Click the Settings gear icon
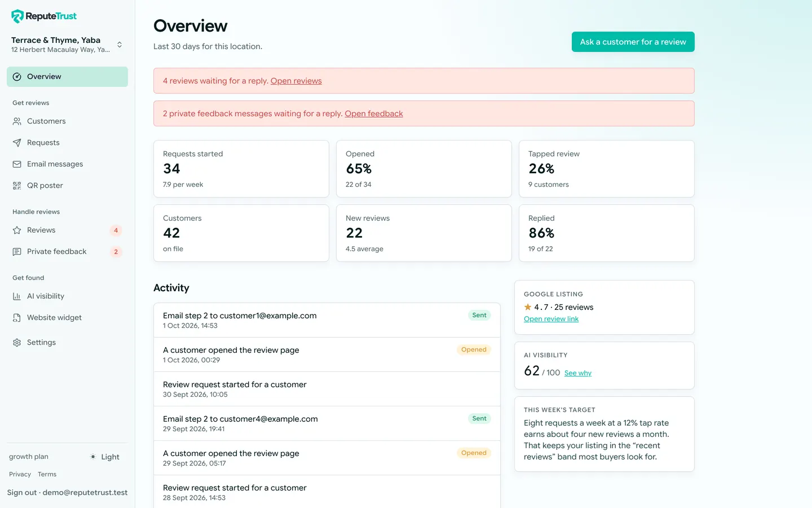 click(x=17, y=343)
